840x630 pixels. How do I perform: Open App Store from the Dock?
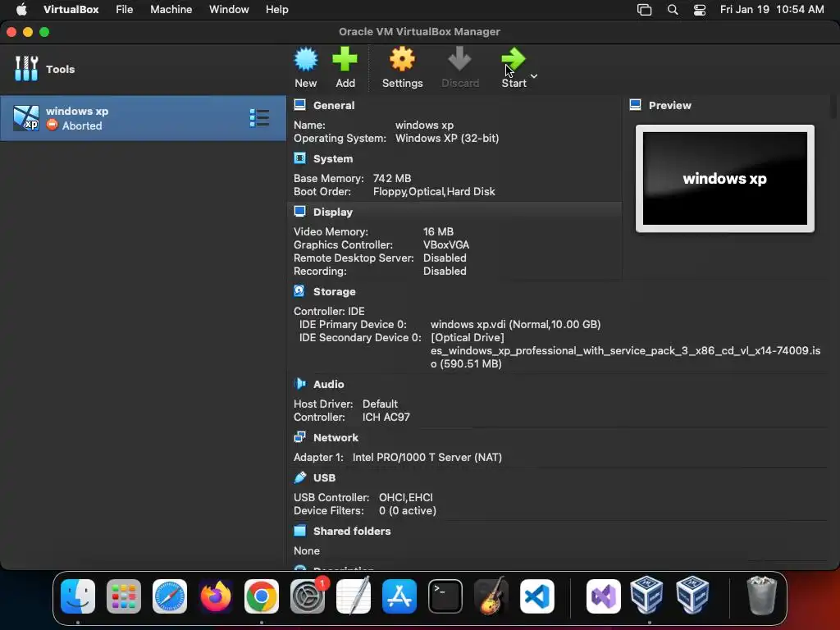click(x=399, y=596)
